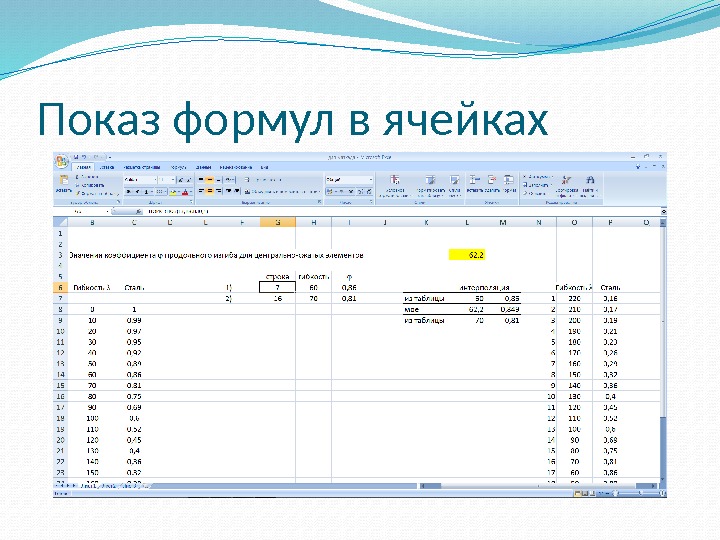720x540 pixels.
Task: Click the Decrease Indent icon
Action: pyautogui.click(x=228, y=191)
